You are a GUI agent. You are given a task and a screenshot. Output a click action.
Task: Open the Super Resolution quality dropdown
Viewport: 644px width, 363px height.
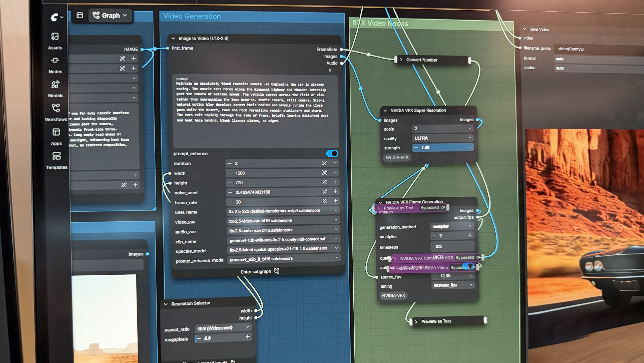[x=443, y=138]
